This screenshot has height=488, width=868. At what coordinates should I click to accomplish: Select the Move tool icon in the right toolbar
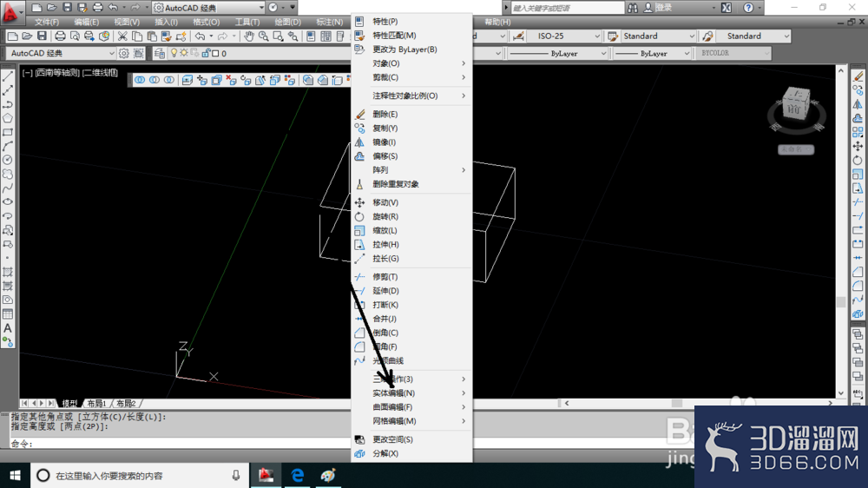[858, 146]
